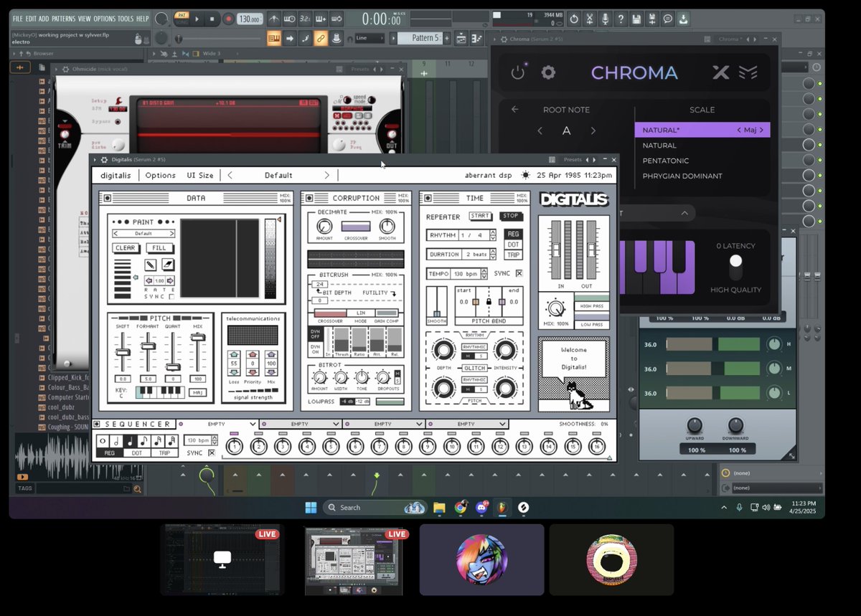Click the sun theme icon in Digitalis
861x616 pixels.
[526, 175]
